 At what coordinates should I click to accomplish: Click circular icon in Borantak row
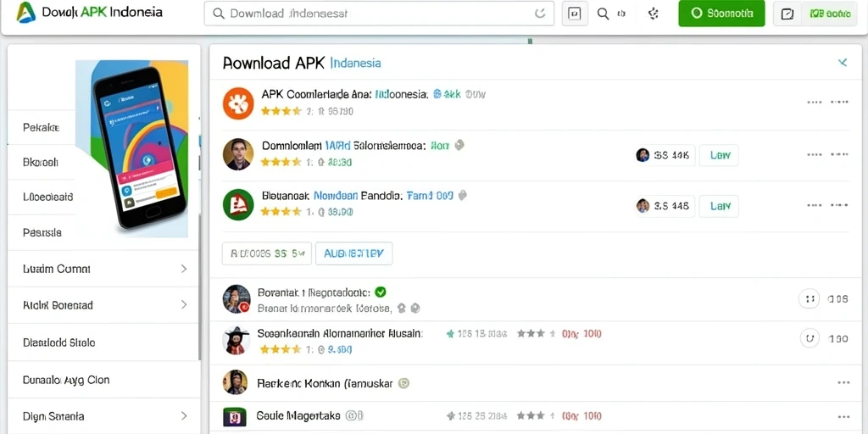click(810, 299)
